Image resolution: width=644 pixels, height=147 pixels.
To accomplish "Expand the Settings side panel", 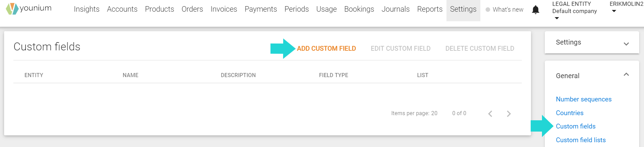I will 626,44.
